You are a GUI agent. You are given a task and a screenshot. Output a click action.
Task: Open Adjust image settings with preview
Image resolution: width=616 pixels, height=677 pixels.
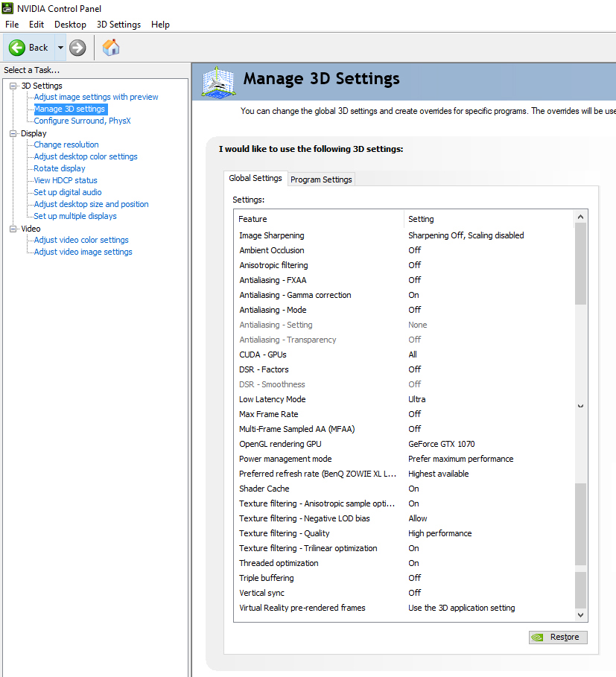[x=96, y=97]
